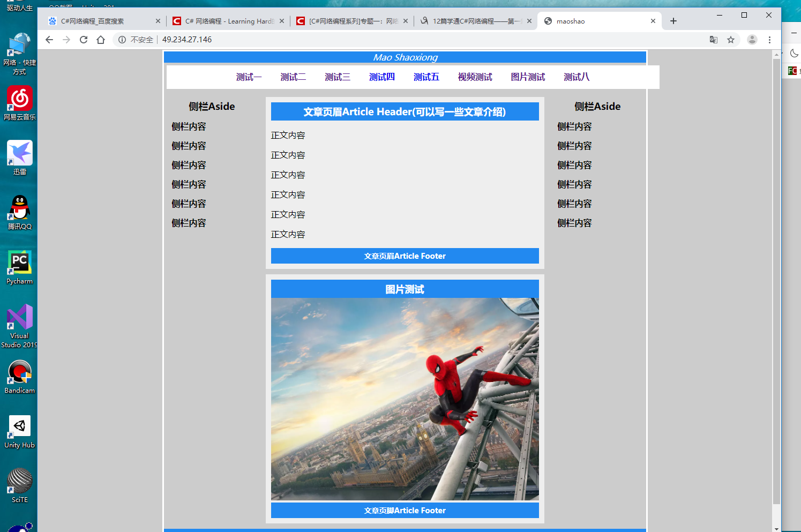
Task: Select the 网络 shortcut desktop icon
Action: 19,54
